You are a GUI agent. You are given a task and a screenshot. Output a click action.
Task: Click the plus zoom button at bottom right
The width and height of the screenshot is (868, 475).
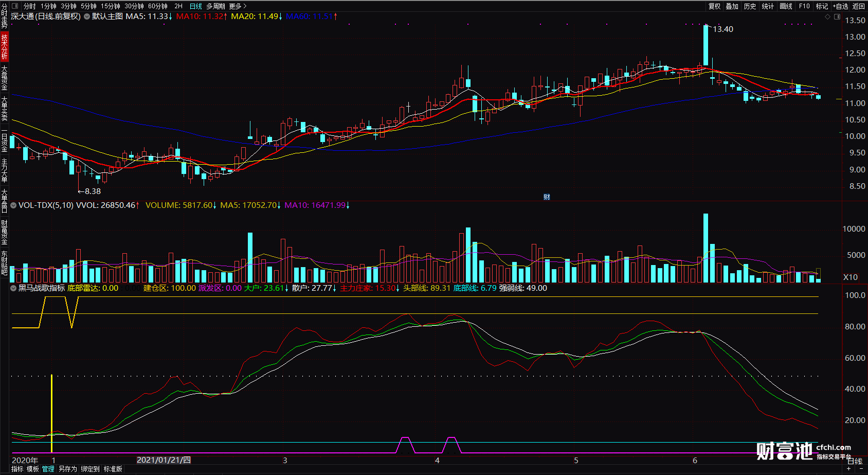(848, 469)
